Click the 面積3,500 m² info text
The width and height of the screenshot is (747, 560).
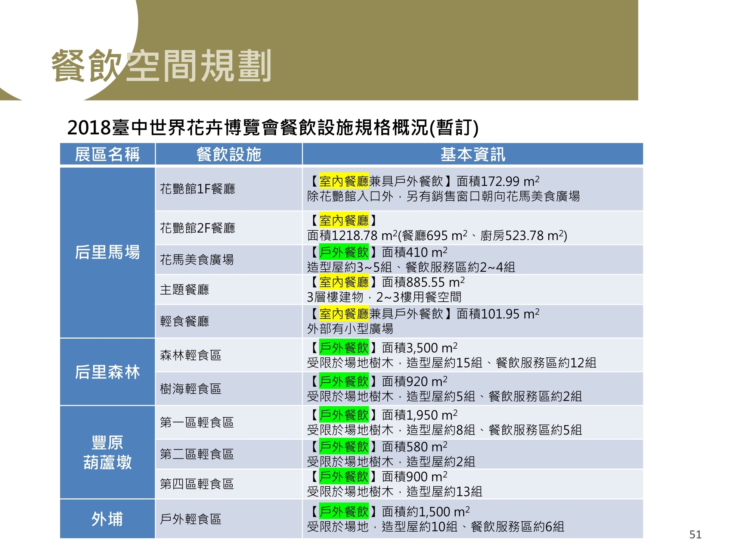click(419, 348)
